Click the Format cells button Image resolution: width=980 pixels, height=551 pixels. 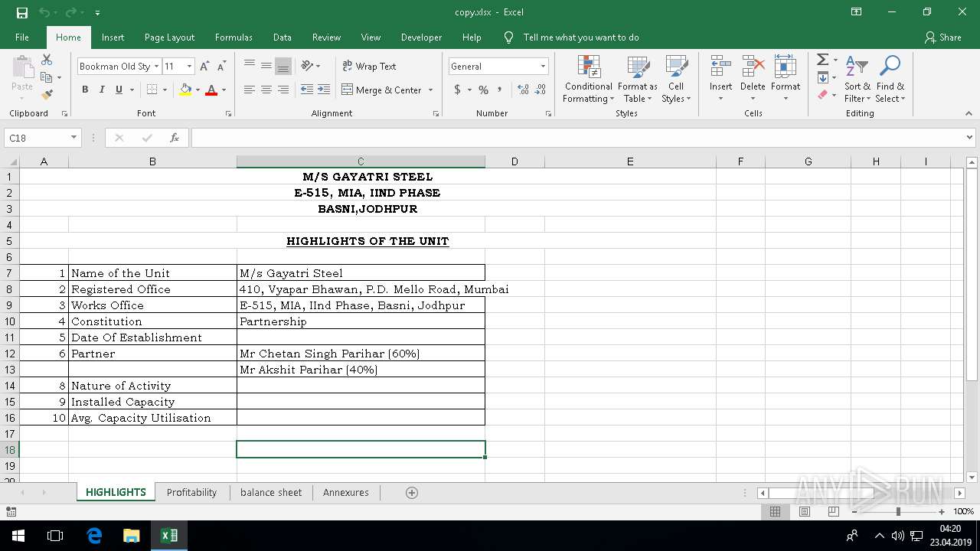tap(786, 79)
